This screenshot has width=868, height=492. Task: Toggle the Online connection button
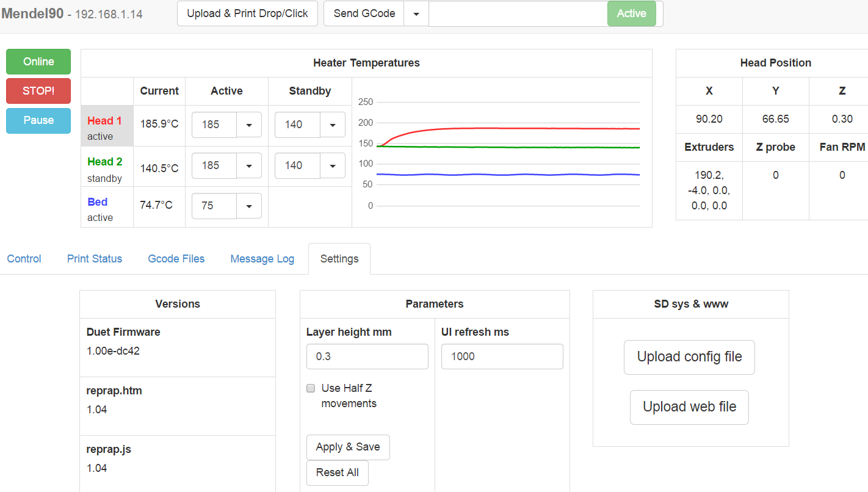38,62
